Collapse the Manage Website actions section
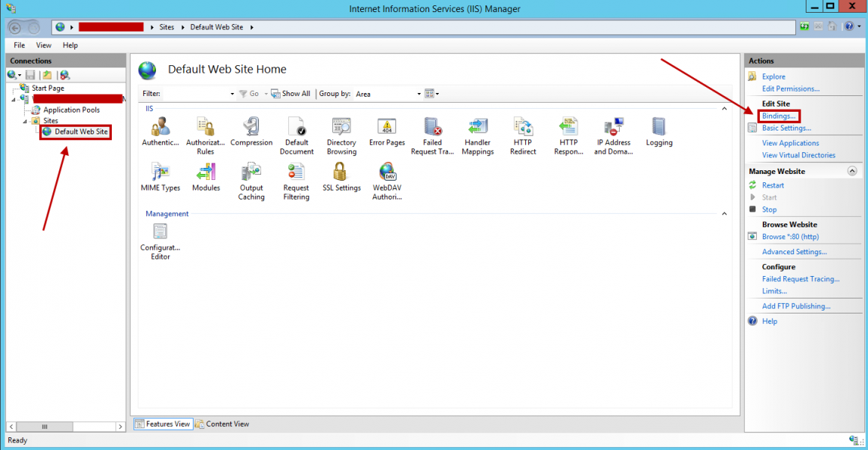This screenshot has width=868, height=450. coord(852,171)
